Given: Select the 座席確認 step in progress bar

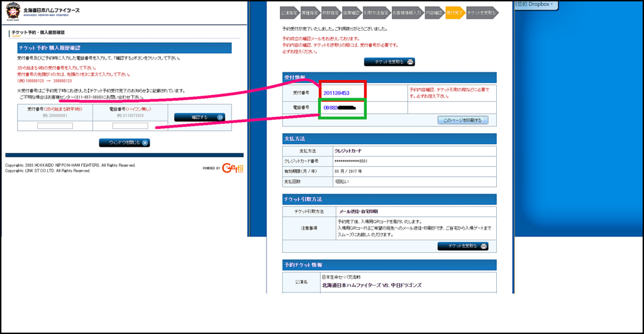Looking at the screenshot, I should (x=351, y=13).
